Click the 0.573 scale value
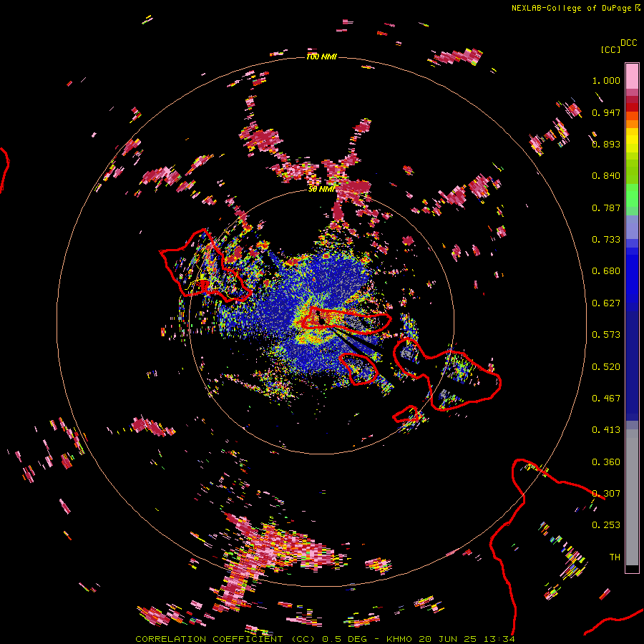 point(606,335)
